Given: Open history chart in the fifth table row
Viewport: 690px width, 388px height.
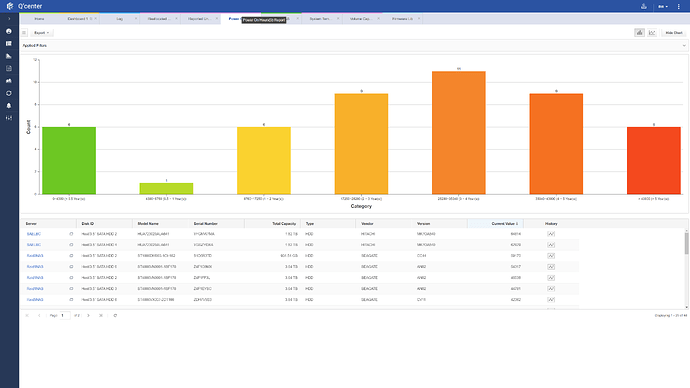Looking at the screenshot, I should [551, 278].
